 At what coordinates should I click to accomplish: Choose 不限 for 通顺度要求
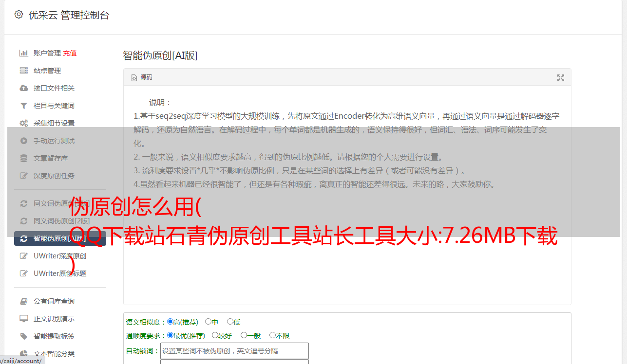pyautogui.click(x=272, y=335)
